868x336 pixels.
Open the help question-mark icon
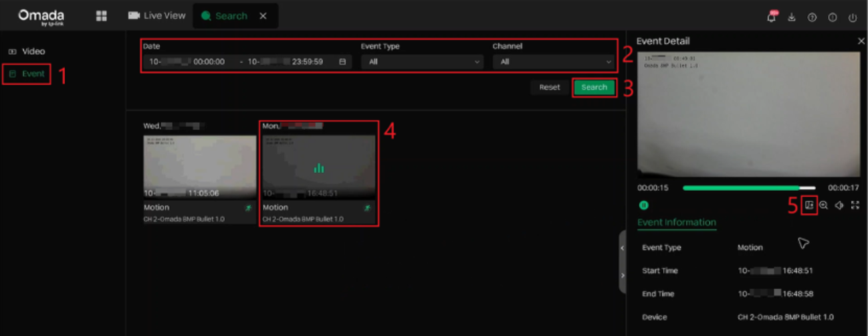tap(812, 17)
